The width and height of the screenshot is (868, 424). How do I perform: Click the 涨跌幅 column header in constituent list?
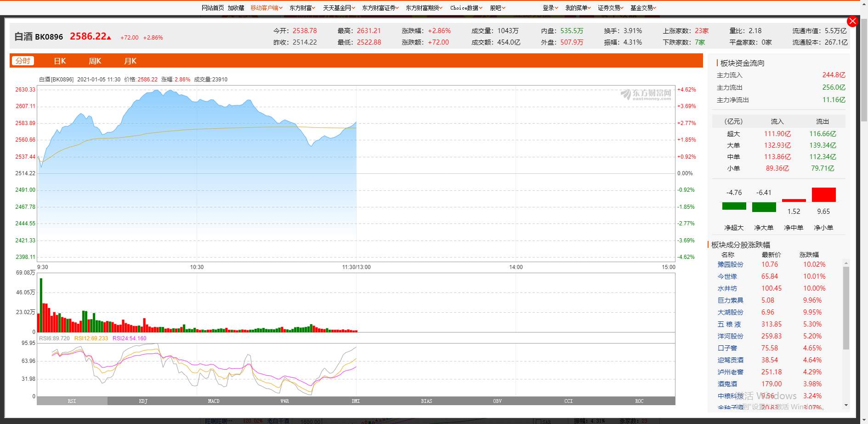809,254
